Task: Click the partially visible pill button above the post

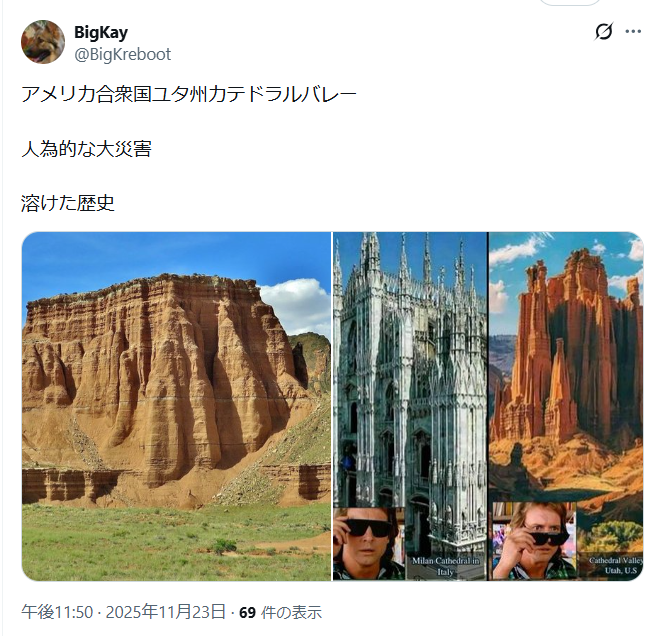Action: [569, 3]
